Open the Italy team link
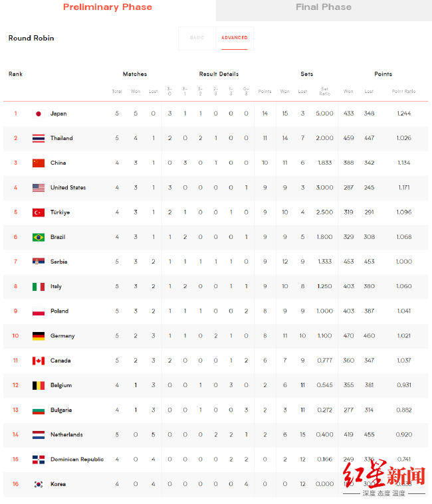 (56, 287)
